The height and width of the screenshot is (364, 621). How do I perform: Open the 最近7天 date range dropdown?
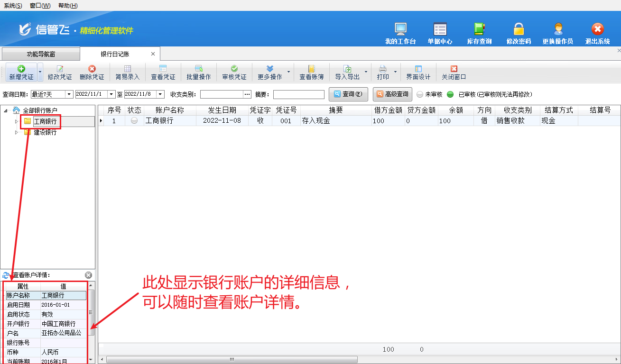pyautogui.click(x=69, y=94)
